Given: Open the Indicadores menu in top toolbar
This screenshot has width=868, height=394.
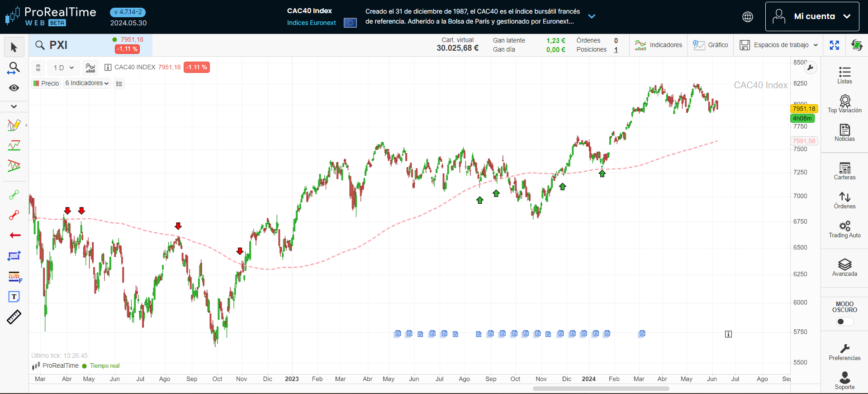Looking at the screenshot, I should (658, 45).
